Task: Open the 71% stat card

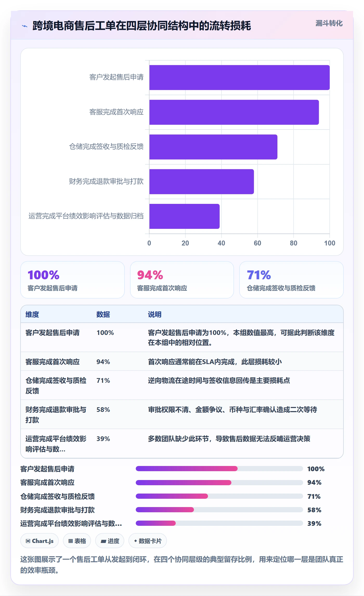Action: pyautogui.click(x=291, y=280)
